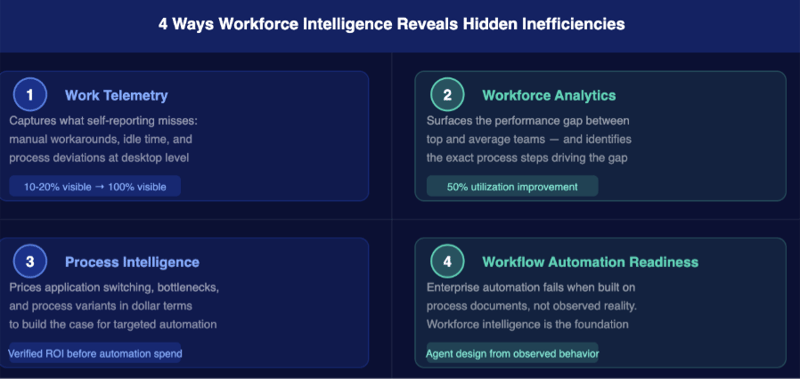This screenshot has height=379, width=800.
Task: Click the line 'process documents, not observed reality.'
Action: [x=532, y=306]
